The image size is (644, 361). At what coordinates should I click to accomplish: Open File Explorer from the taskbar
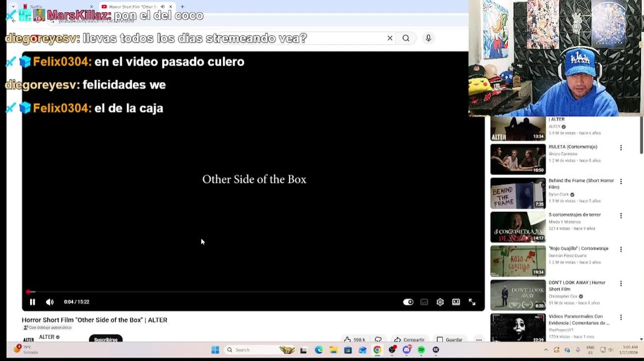[x=333, y=350]
